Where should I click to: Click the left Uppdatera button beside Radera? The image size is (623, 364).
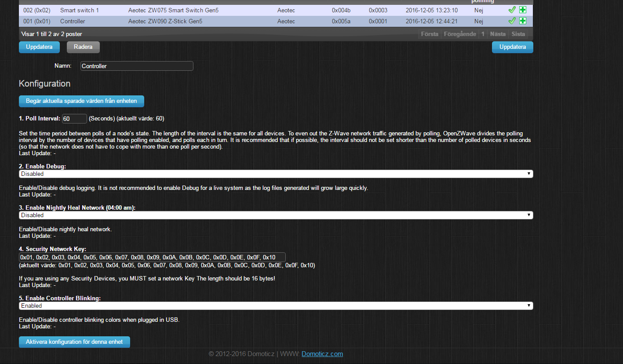click(x=39, y=47)
